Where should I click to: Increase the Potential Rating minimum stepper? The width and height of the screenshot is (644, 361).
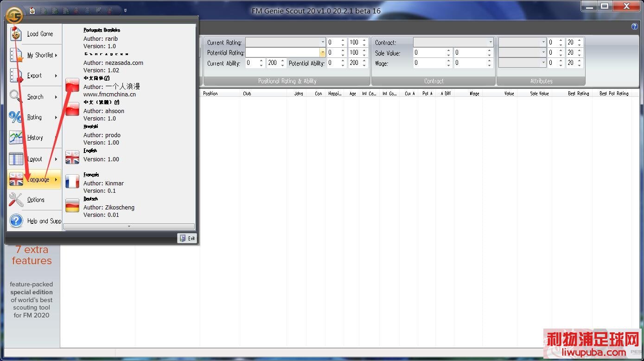tap(343, 51)
